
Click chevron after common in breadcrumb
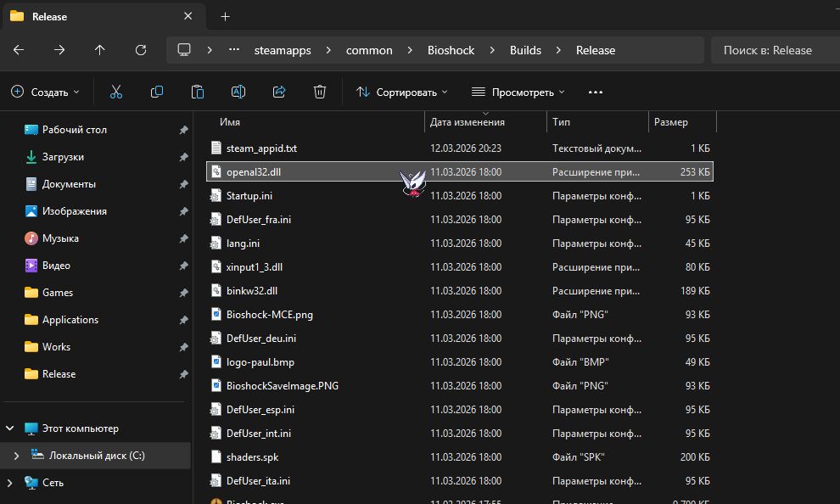410,50
